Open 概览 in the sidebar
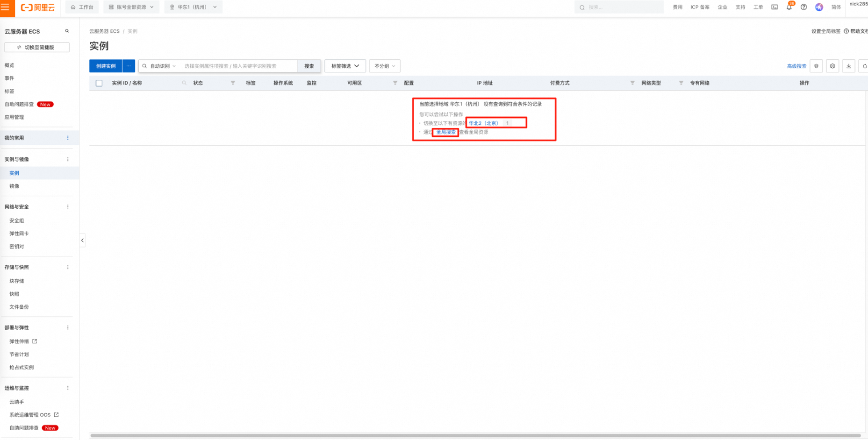This screenshot has height=440, width=868. click(9, 65)
